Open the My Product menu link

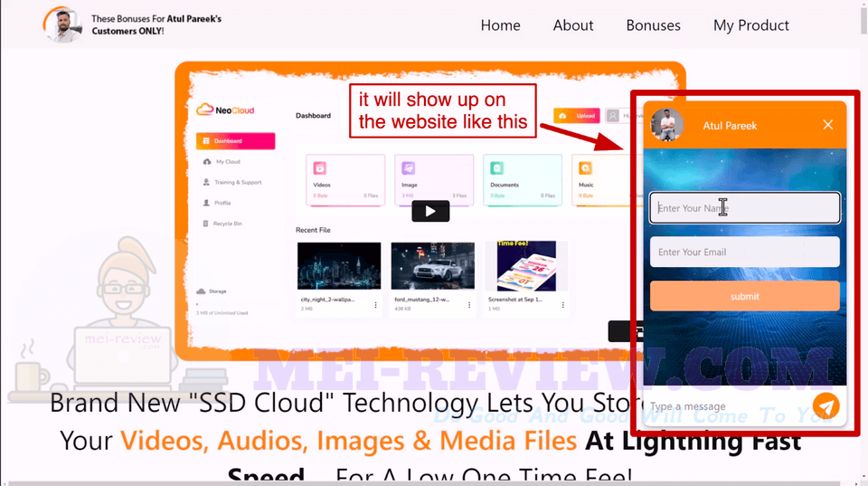[751, 25]
